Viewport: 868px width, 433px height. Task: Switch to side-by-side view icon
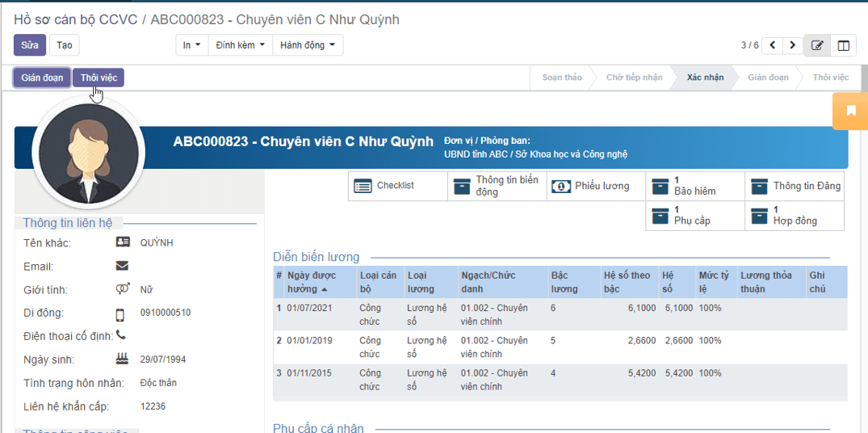[843, 45]
